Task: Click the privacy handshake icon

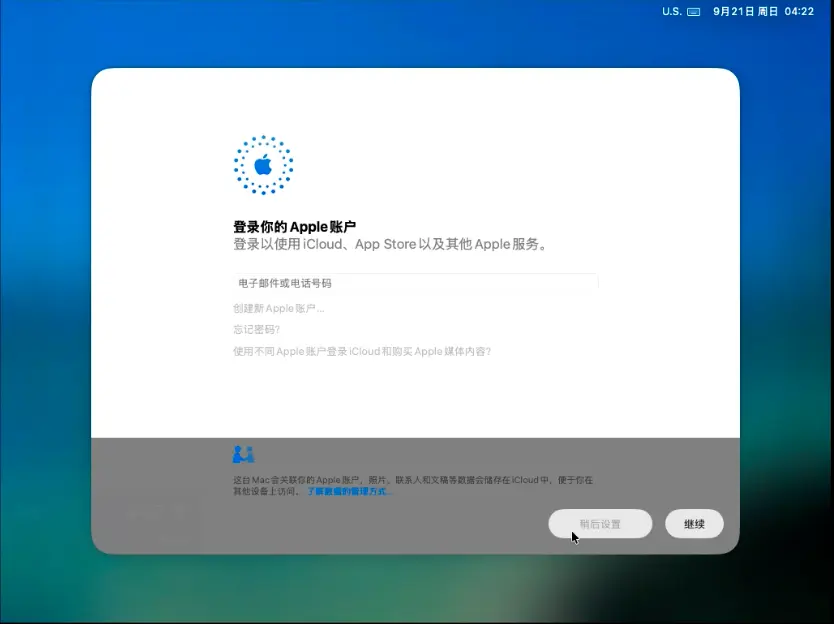Action: click(244, 454)
